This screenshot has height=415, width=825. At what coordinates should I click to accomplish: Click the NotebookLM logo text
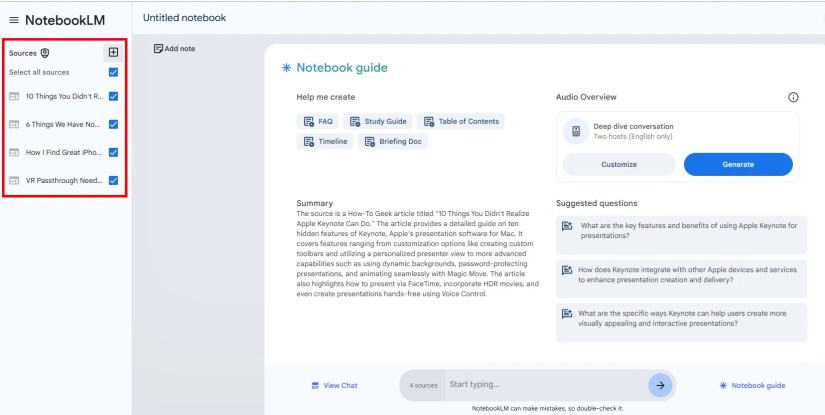click(65, 20)
